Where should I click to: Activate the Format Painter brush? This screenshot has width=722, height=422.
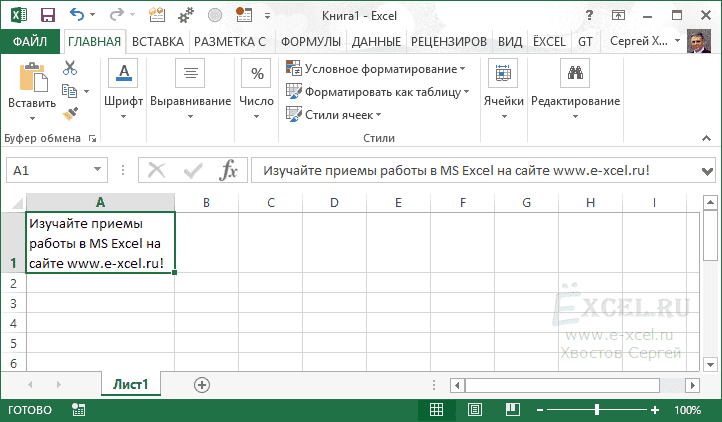point(70,113)
